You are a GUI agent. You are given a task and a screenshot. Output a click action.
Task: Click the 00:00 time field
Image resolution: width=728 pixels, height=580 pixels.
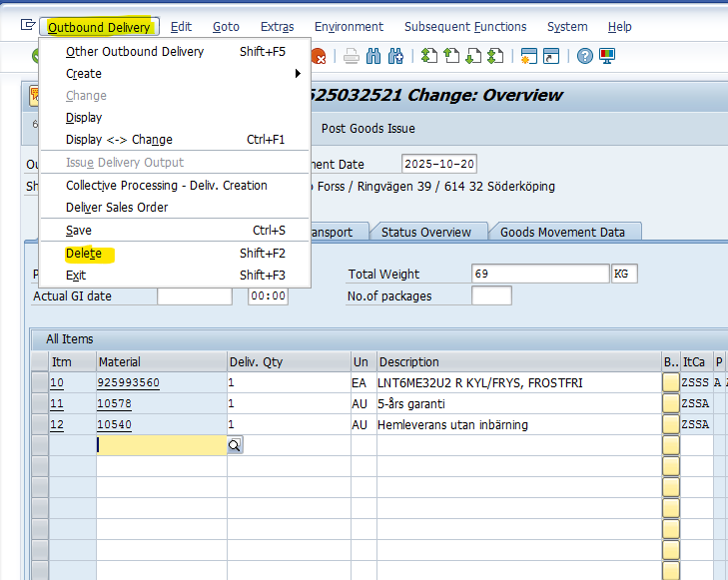pyautogui.click(x=268, y=296)
